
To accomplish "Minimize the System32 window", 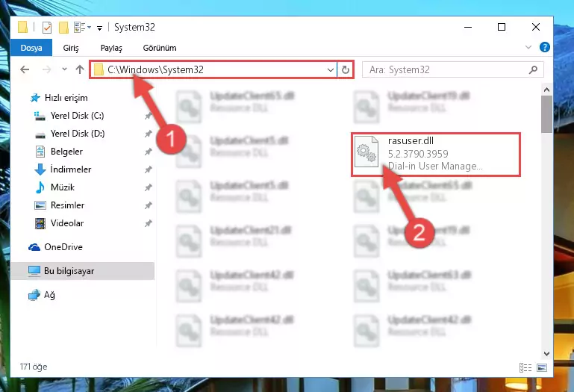I will 467,27.
